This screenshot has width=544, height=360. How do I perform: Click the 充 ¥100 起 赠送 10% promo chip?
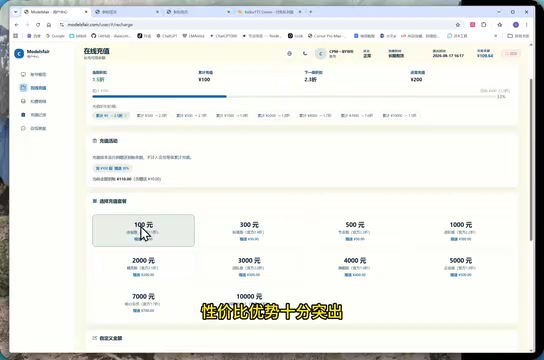coord(112,168)
